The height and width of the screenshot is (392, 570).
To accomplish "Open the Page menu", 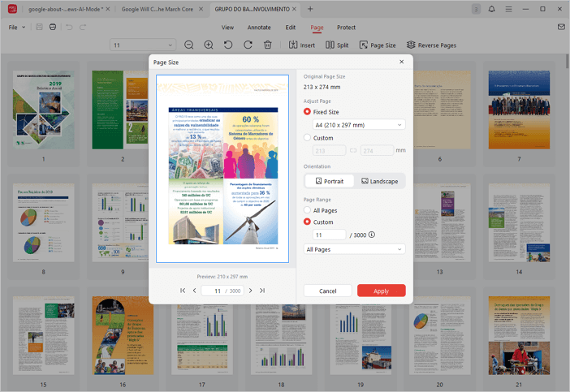I will pyautogui.click(x=317, y=28).
